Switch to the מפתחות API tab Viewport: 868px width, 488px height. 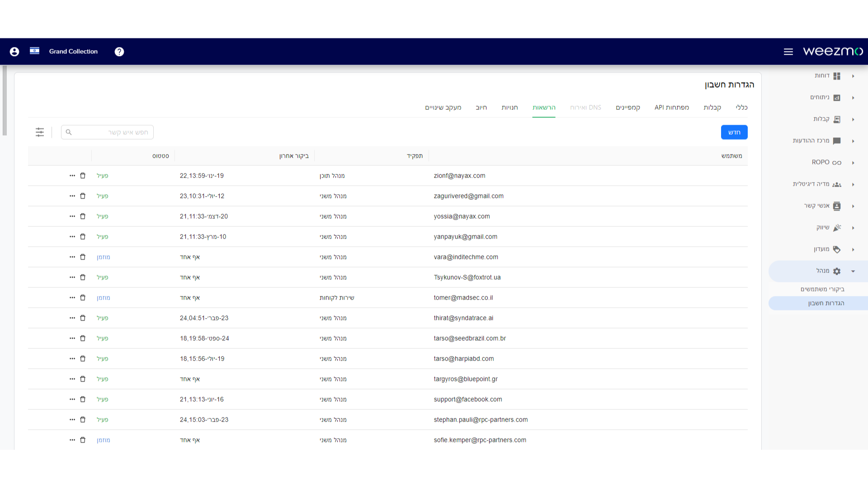672,108
